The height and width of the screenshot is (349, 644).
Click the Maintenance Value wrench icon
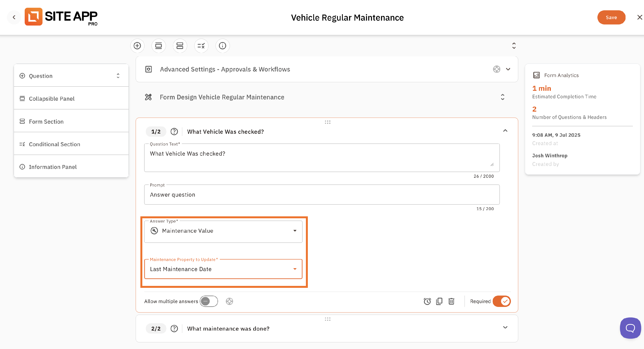(x=154, y=231)
